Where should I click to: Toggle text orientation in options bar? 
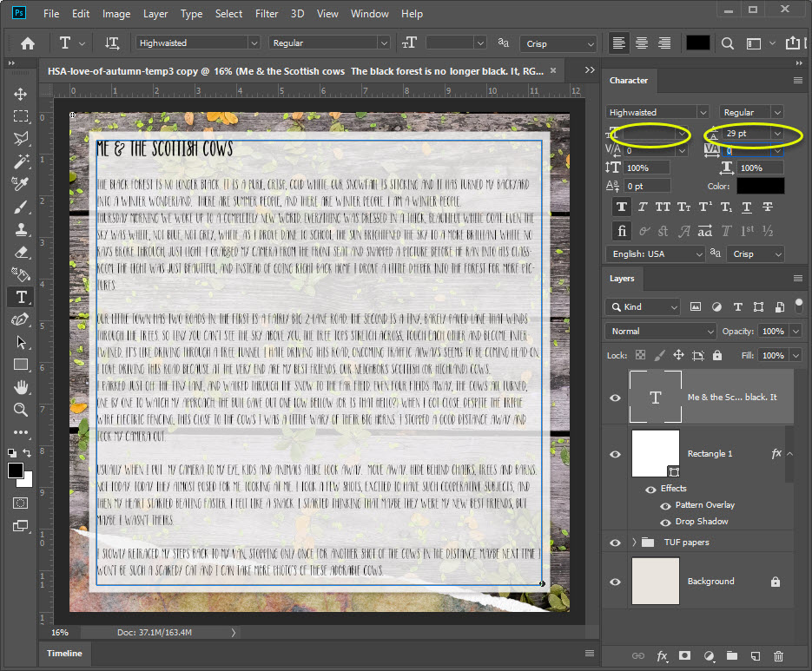(112, 43)
